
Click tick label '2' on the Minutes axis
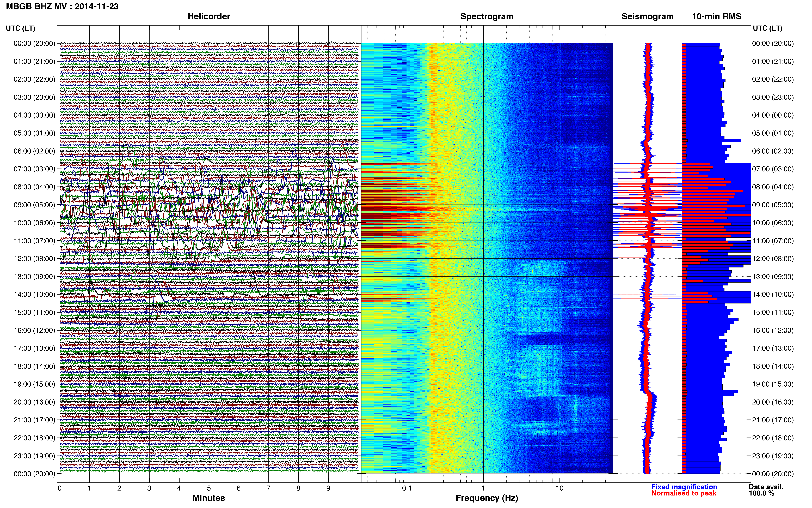pyautogui.click(x=119, y=488)
